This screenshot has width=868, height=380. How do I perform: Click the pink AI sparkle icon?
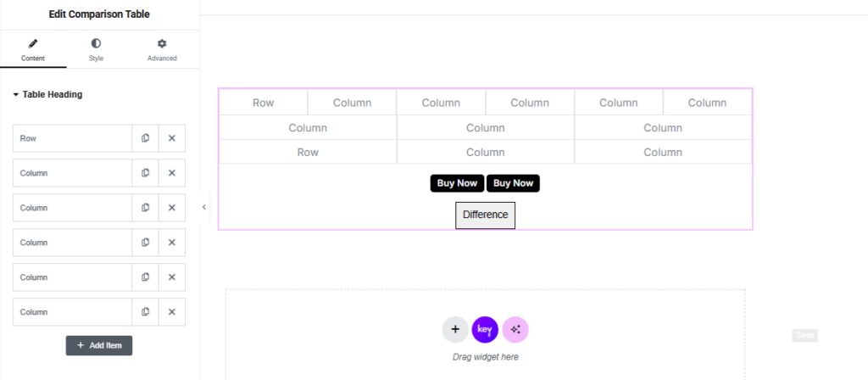pyautogui.click(x=515, y=330)
